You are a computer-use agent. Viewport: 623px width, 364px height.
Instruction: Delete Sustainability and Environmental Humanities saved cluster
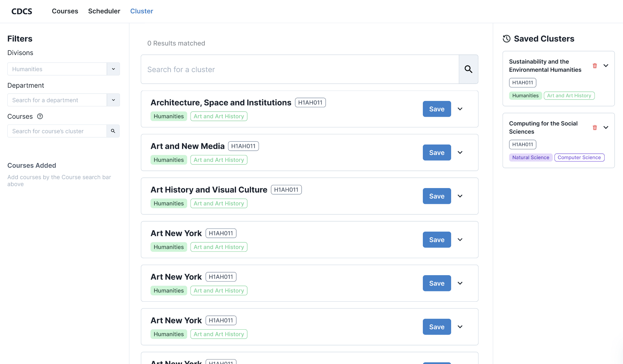595,66
